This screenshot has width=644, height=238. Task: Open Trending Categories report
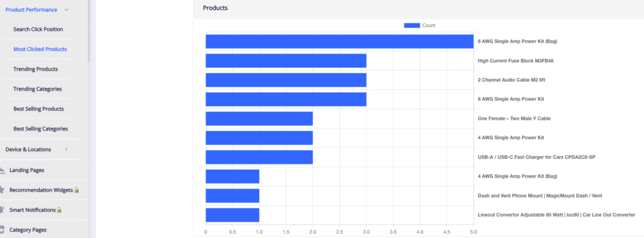pos(37,89)
